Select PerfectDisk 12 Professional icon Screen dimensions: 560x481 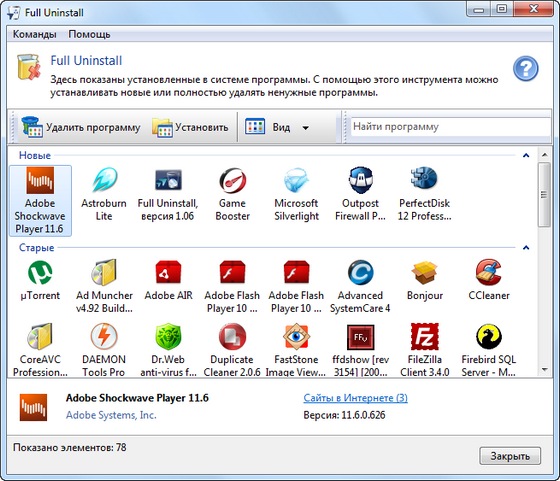(x=424, y=179)
